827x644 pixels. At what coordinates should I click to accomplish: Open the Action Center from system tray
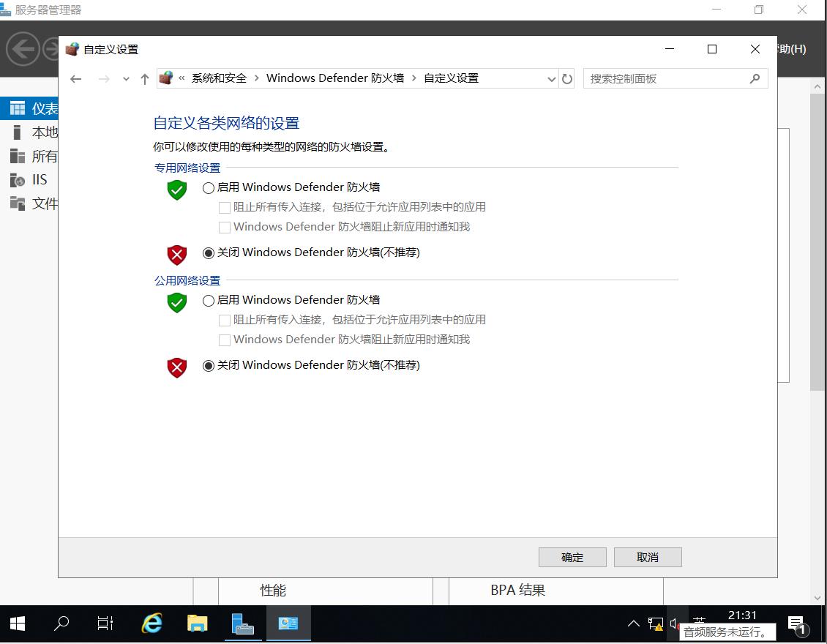pos(797,624)
